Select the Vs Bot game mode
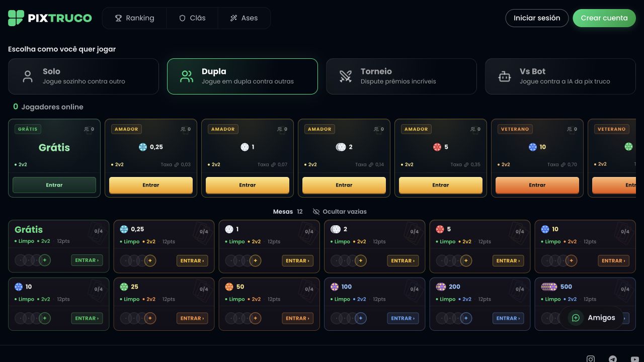Viewport: 644px width, 362px height. click(x=560, y=76)
